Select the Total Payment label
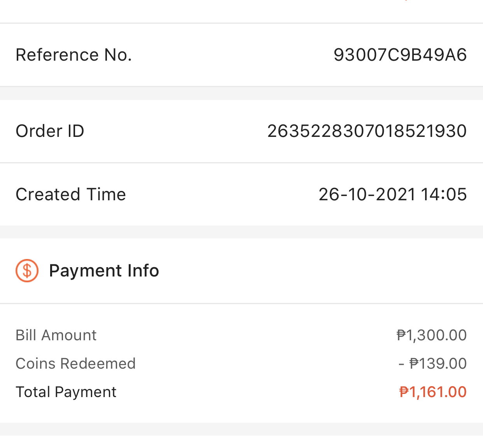This screenshot has height=448, width=483. pos(66,392)
